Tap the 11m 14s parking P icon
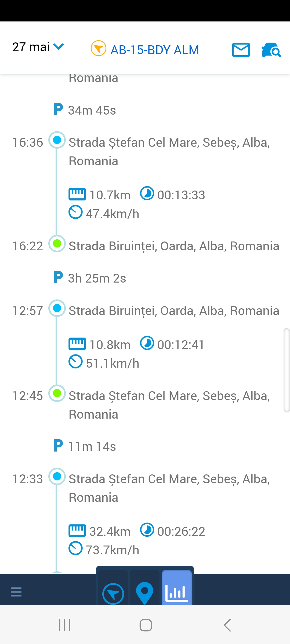This screenshot has width=290, height=644. click(x=58, y=445)
